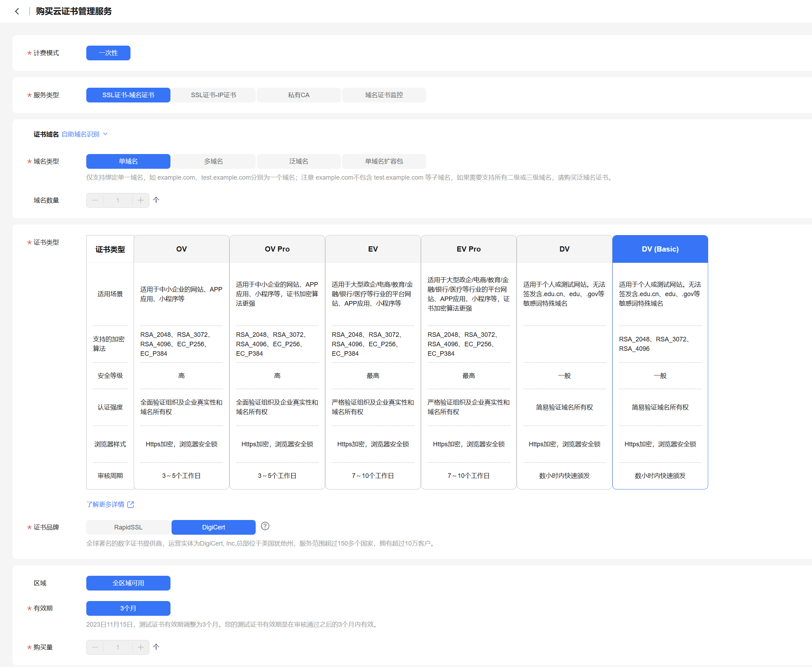Open 域名证书监控 service type

click(384, 95)
